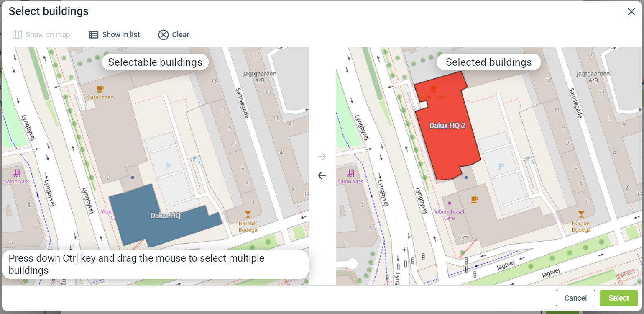
Task: Close the Select buildings dialog
Action: click(631, 12)
